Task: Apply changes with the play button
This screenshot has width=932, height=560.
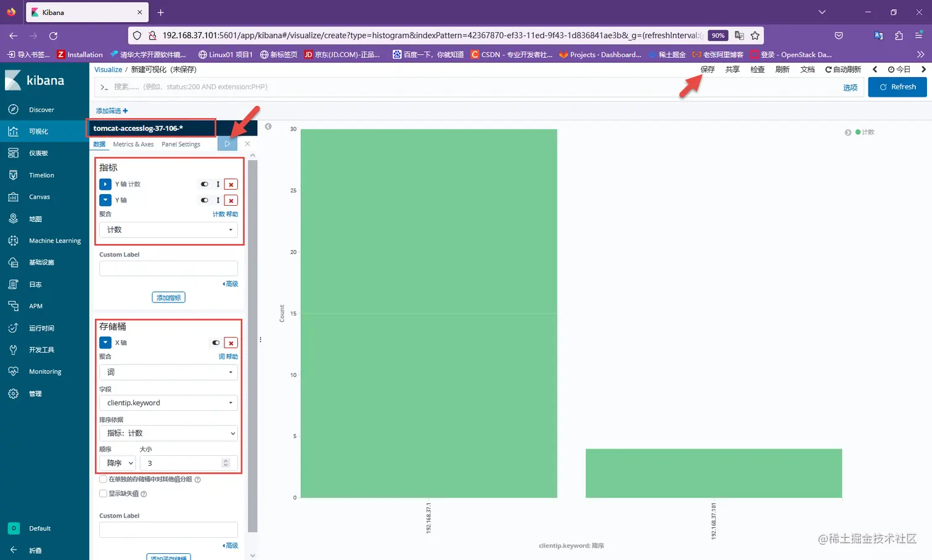Action: pyautogui.click(x=227, y=144)
